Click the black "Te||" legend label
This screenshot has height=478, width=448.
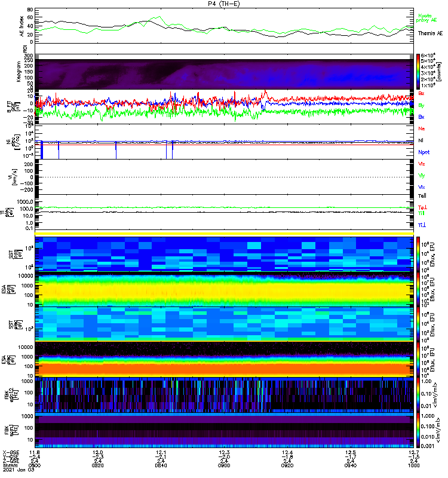click(x=422, y=196)
